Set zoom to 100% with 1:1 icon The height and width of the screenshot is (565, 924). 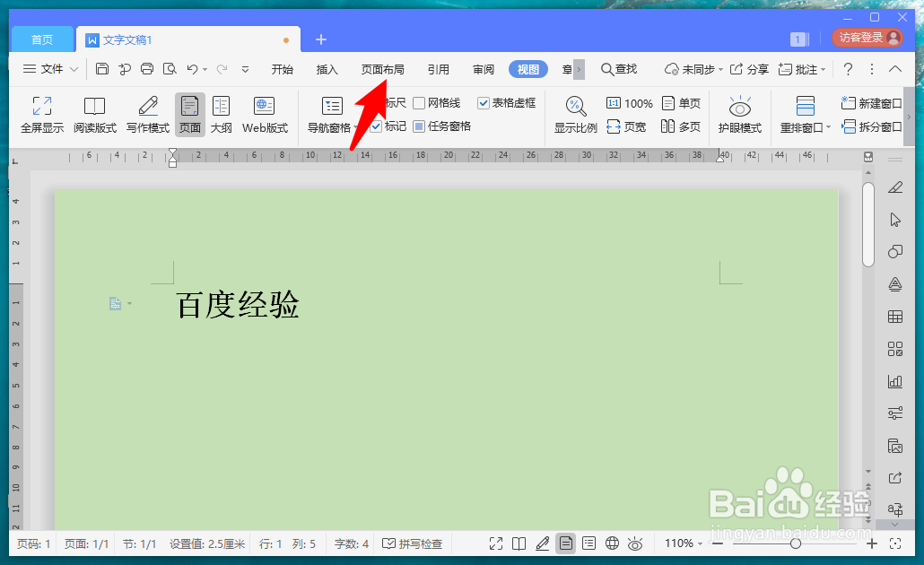click(629, 102)
